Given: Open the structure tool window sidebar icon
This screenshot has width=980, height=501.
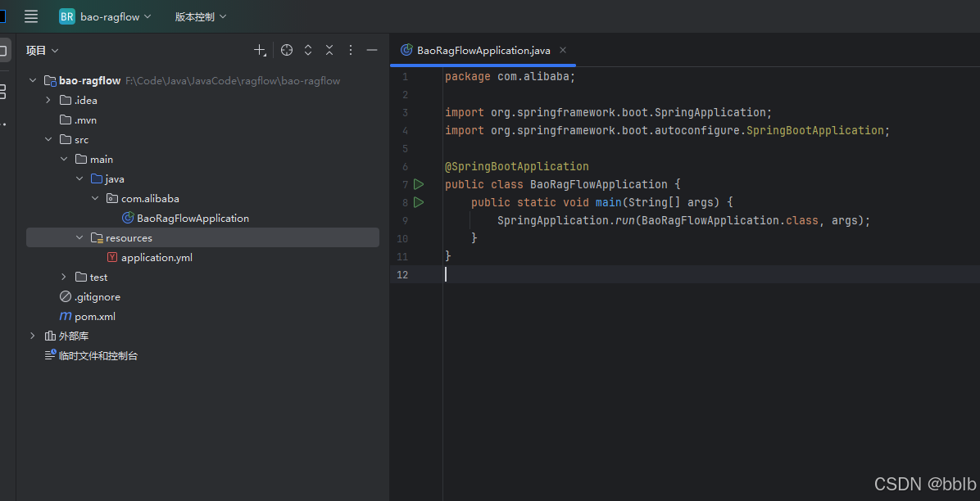Looking at the screenshot, I should pos(3,92).
